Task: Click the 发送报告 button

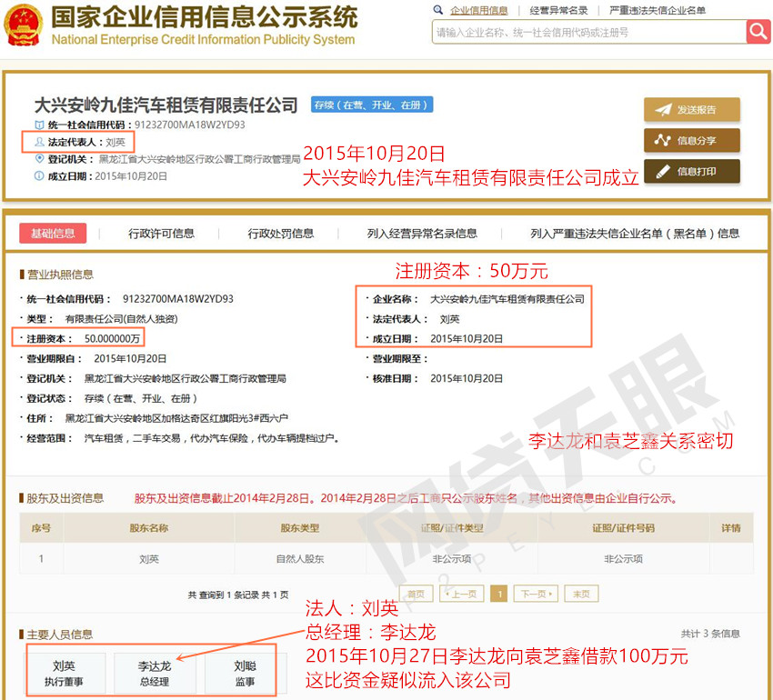Action: click(x=692, y=109)
